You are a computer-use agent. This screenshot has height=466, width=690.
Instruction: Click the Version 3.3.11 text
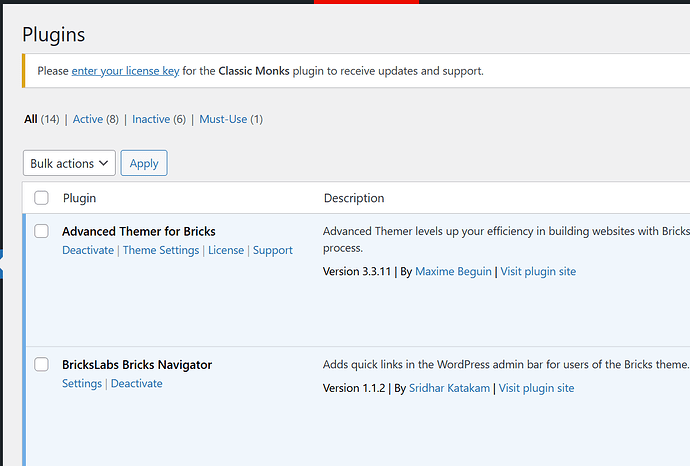point(357,272)
